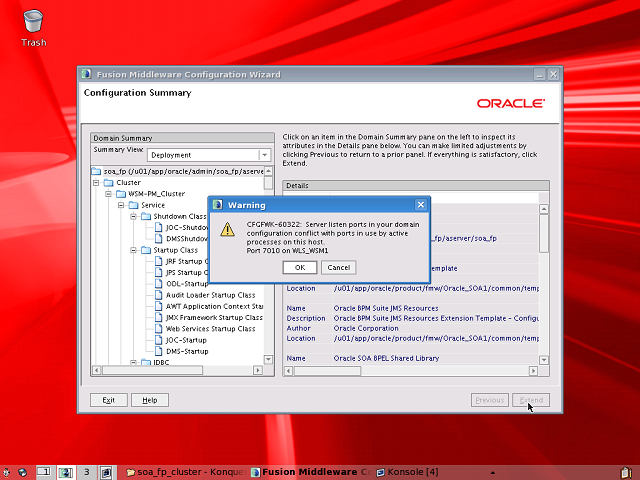Select Web Services Startup Class item
Screen dimensions: 640x480
tap(211, 329)
